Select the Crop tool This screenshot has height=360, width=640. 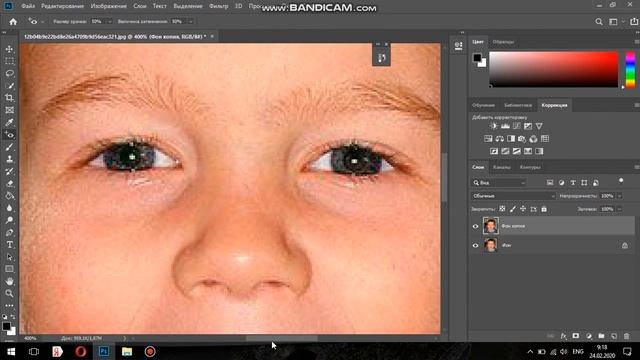click(9, 98)
